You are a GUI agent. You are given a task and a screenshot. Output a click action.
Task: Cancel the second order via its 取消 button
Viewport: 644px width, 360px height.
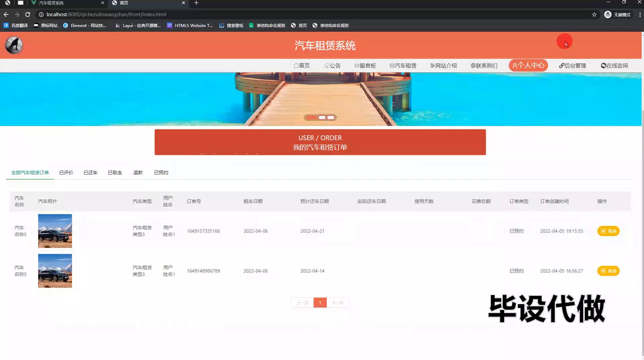pos(608,271)
